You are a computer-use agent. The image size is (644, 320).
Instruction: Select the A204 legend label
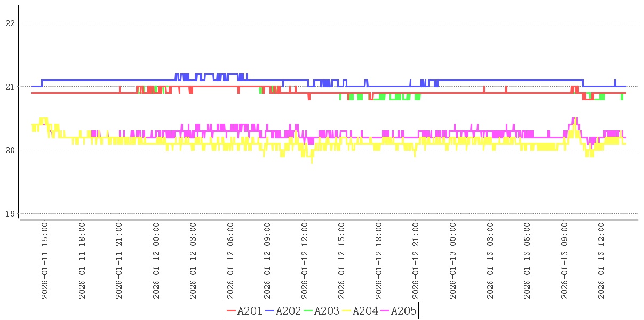[x=365, y=311]
